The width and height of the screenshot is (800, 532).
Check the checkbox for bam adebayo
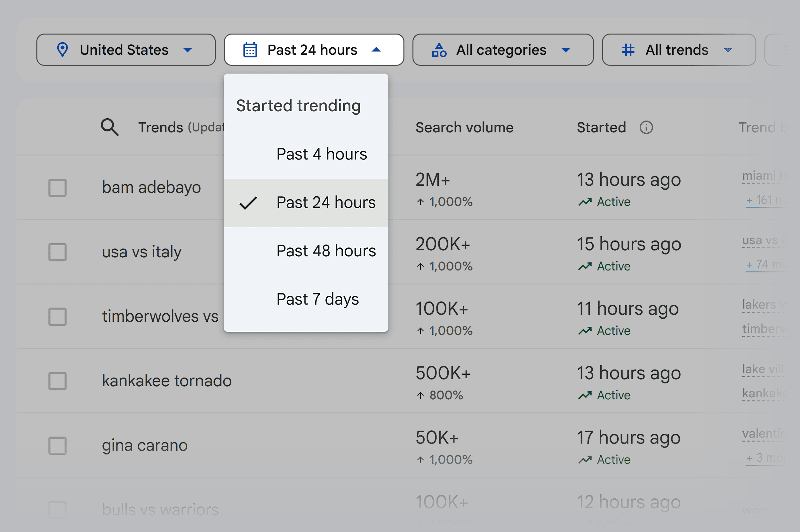pyautogui.click(x=57, y=187)
